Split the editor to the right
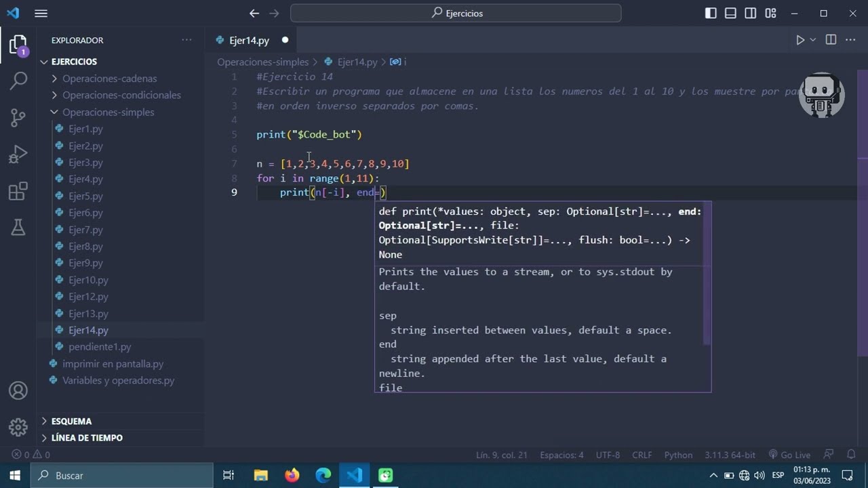The height and width of the screenshot is (488, 868). [x=831, y=40]
